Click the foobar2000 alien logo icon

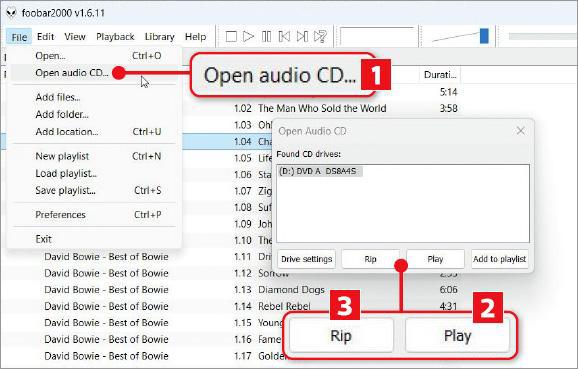11,13
